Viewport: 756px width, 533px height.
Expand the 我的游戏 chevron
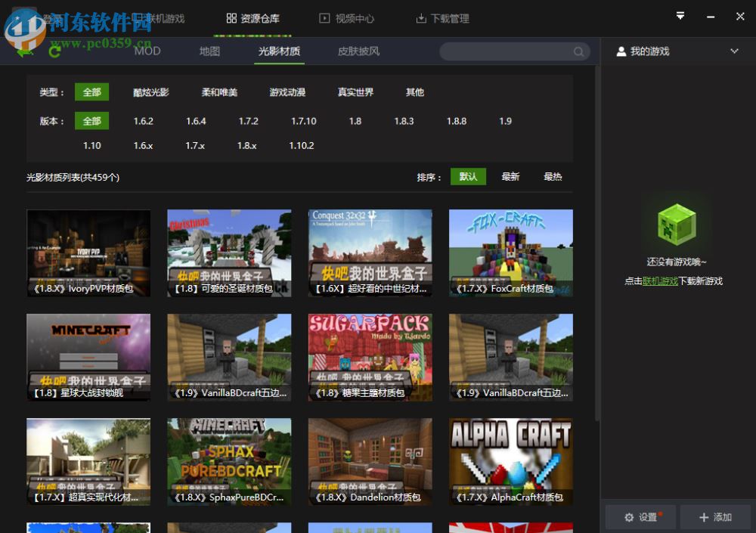click(734, 51)
